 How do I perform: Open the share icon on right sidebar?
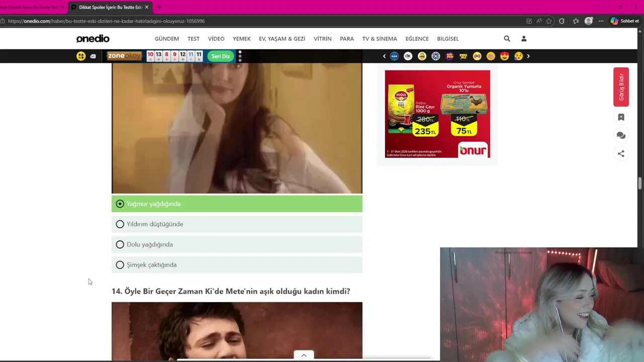(x=621, y=154)
